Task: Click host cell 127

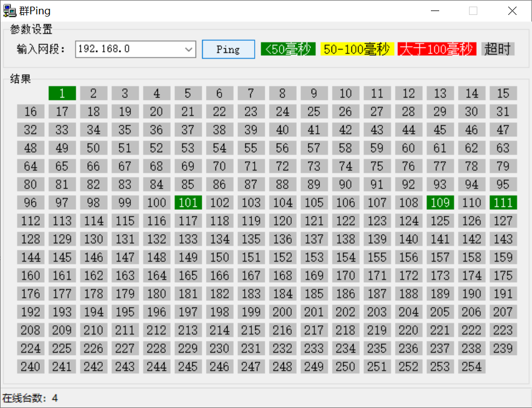Action: 503,221
